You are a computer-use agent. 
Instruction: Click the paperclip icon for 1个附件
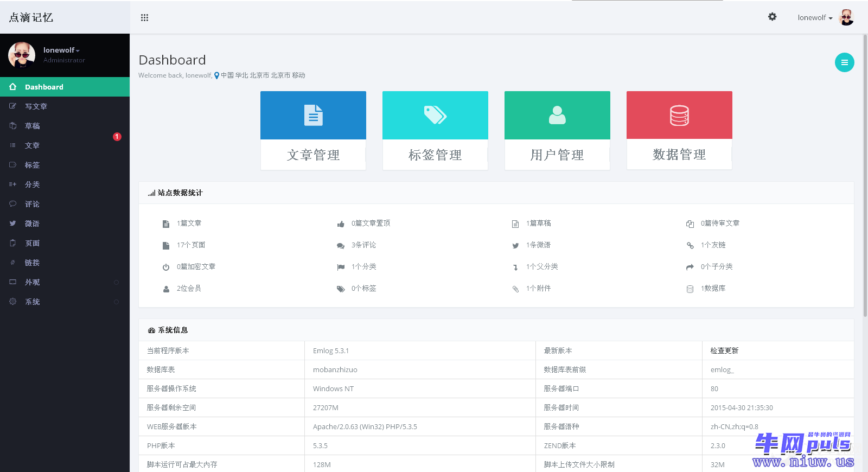515,289
